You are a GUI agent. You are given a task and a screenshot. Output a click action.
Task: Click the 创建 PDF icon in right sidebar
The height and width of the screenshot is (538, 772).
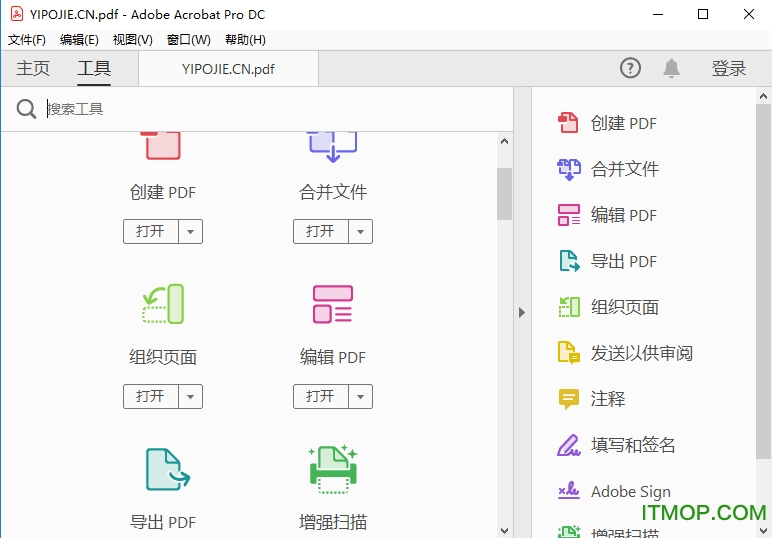click(568, 123)
